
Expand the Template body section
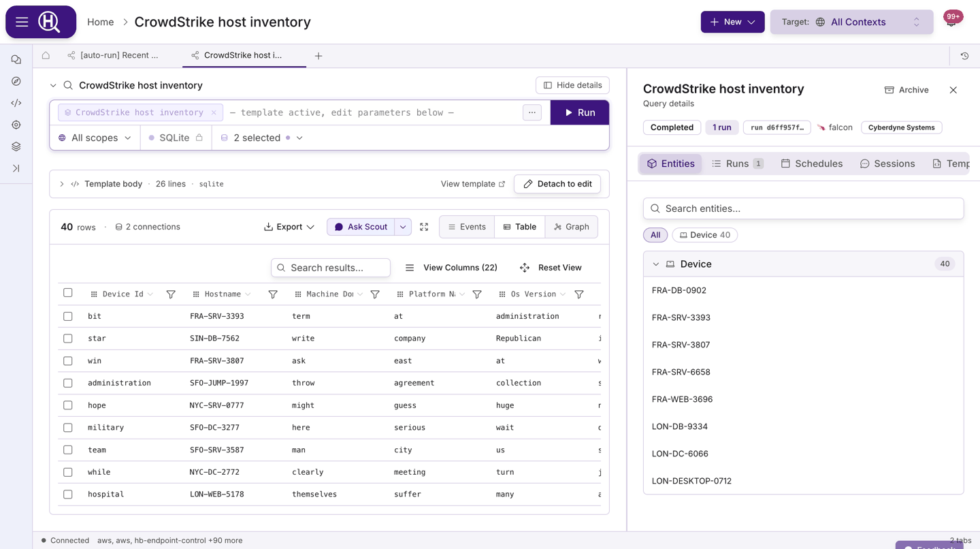tap(61, 184)
